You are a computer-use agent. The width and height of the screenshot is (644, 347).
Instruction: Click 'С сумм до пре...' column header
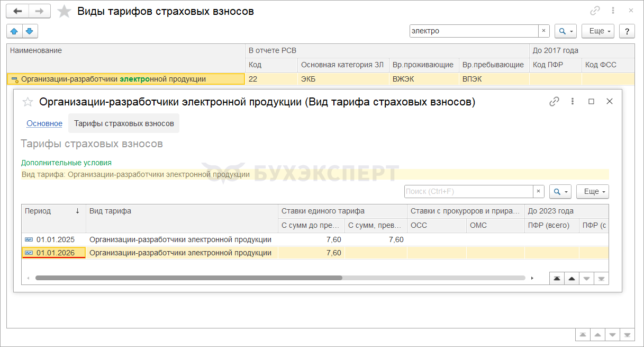pos(311,225)
